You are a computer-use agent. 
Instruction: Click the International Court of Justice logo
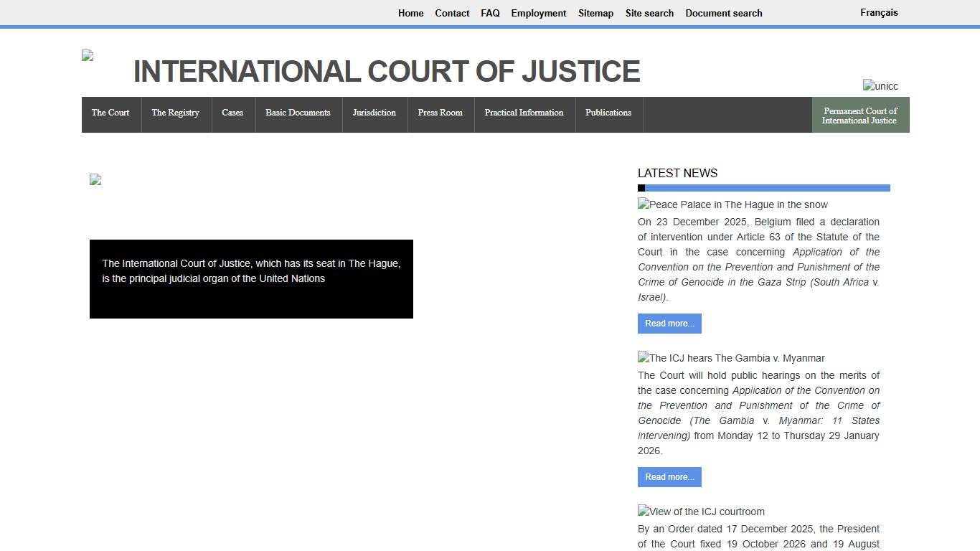(86, 55)
